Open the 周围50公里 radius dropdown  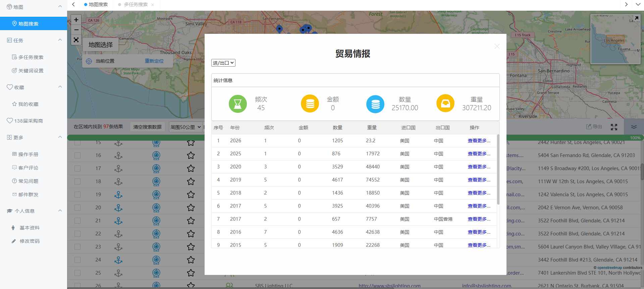185,127
